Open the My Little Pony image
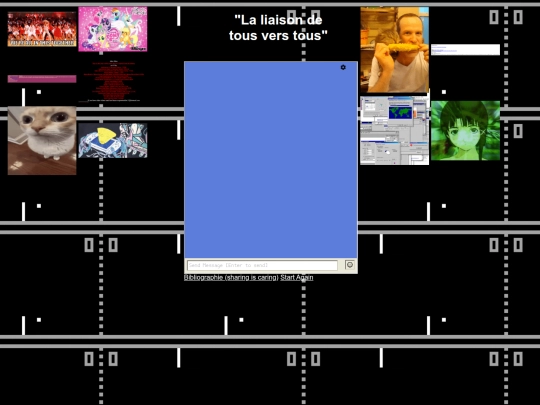Image resolution: width=540 pixels, height=405 pixels. [113, 29]
